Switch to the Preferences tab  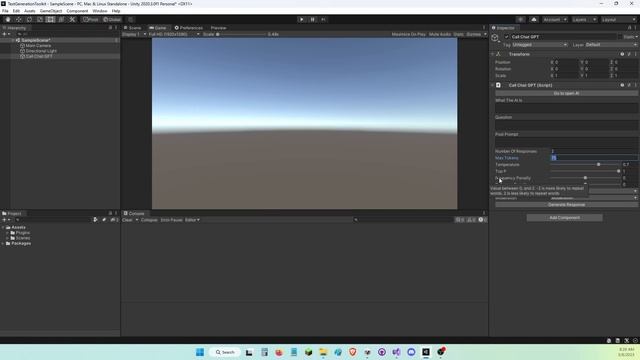pos(189,28)
